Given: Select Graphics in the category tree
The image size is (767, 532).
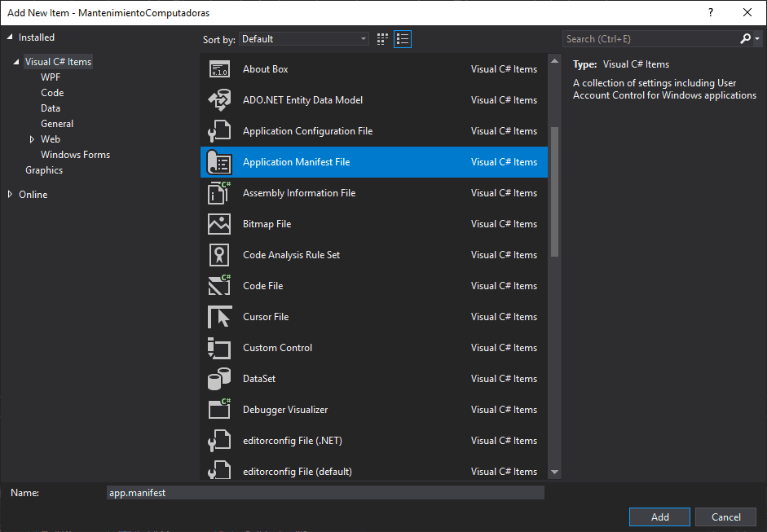Looking at the screenshot, I should (43, 169).
